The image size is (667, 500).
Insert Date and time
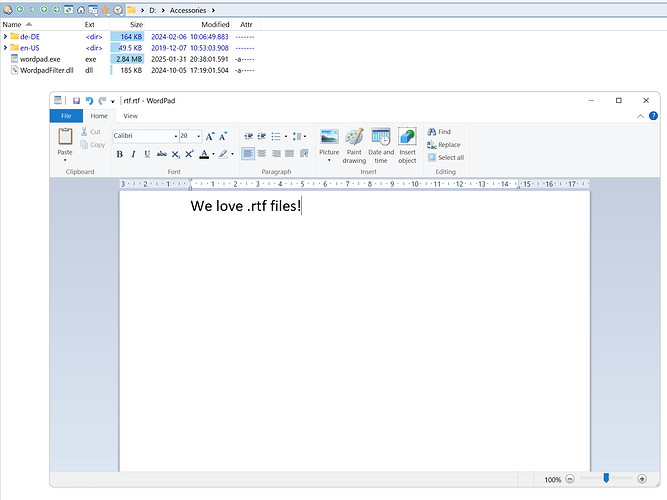tap(381, 146)
